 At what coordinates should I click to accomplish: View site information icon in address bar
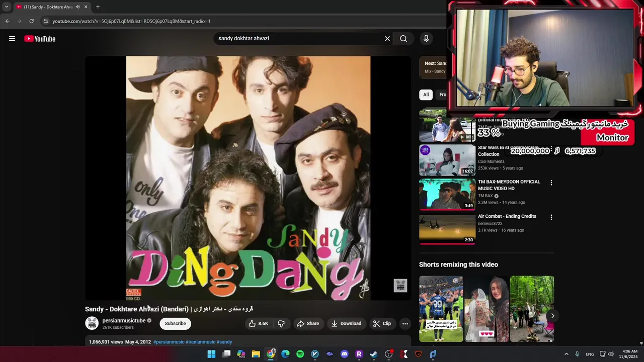coord(45,21)
